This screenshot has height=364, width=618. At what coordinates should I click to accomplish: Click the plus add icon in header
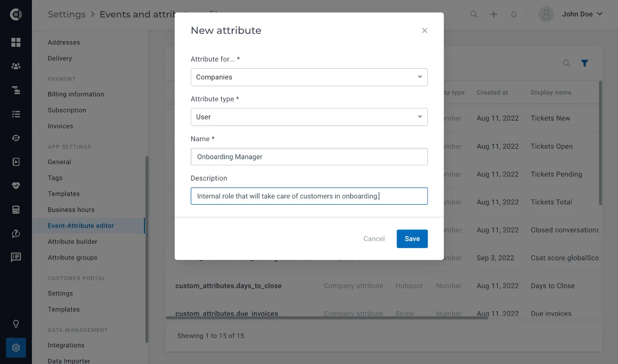click(x=494, y=14)
